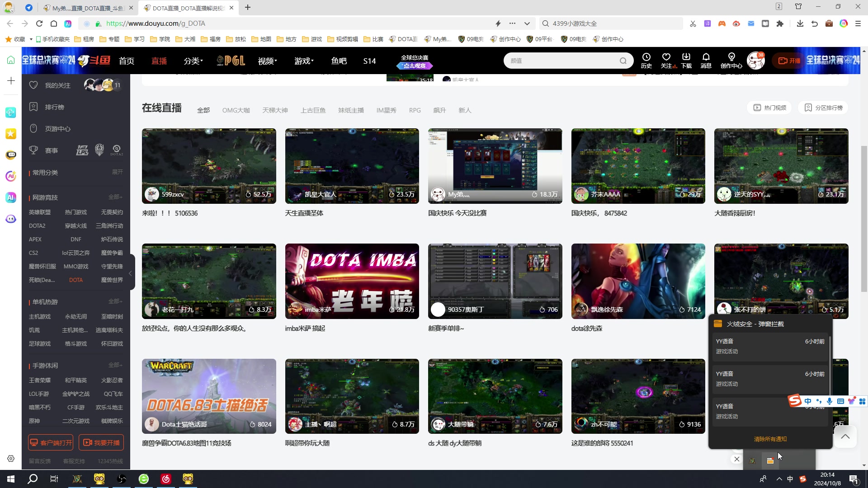Open Windows Start menu
This screenshot has height=488, width=868.
pyautogui.click(x=11, y=479)
